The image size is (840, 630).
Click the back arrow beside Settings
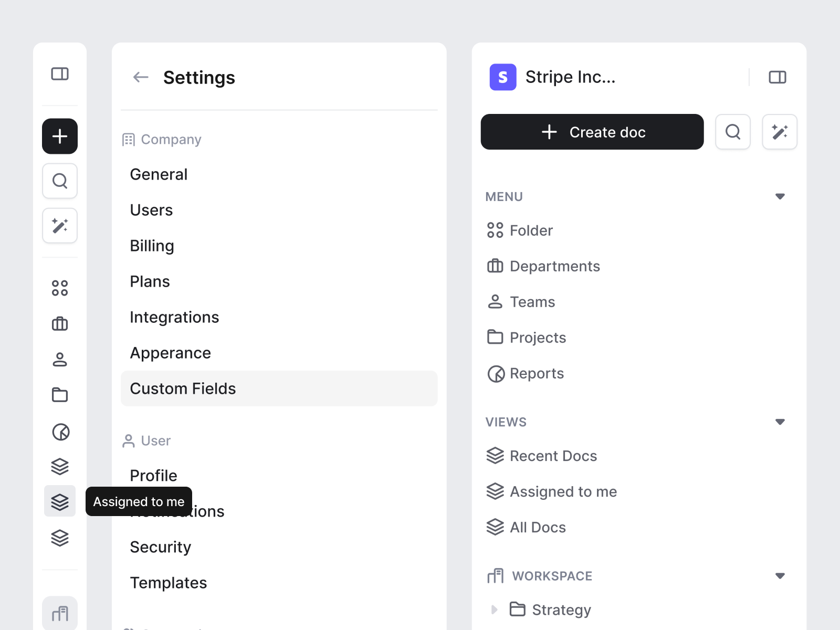pyautogui.click(x=141, y=78)
